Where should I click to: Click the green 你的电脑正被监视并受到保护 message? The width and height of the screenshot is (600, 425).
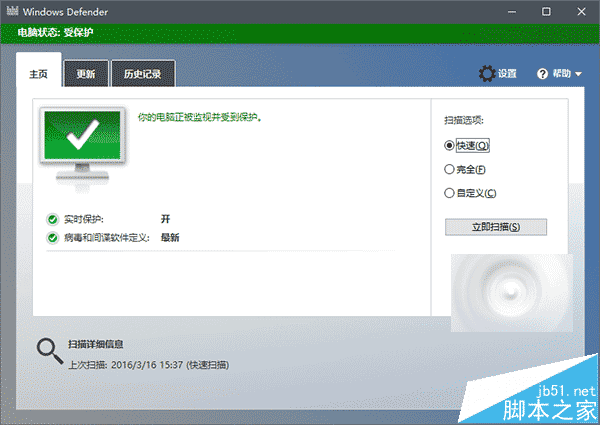click(x=200, y=117)
